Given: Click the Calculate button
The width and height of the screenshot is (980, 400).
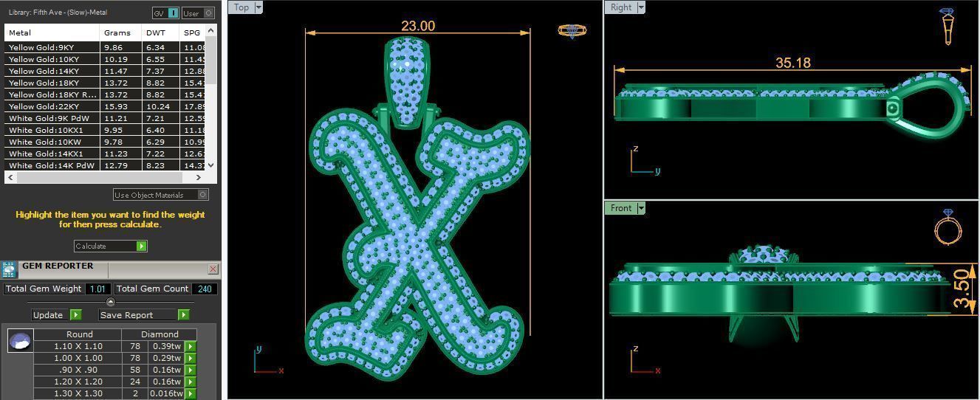Looking at the screenshot, I should click(x=111, y=246).
